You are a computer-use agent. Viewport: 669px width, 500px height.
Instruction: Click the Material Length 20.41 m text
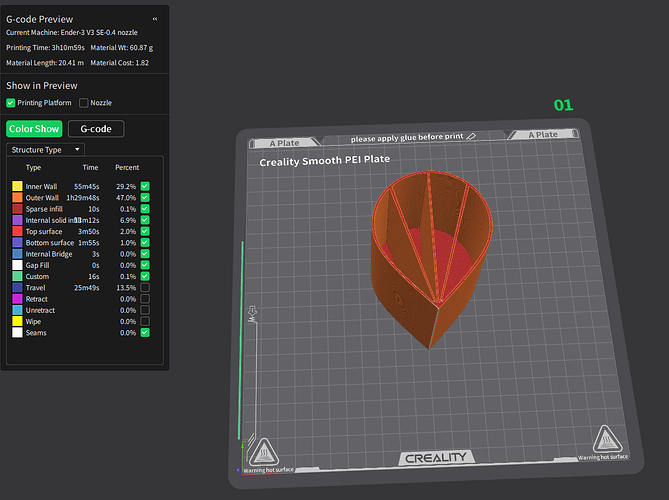[x=45, y=63]
